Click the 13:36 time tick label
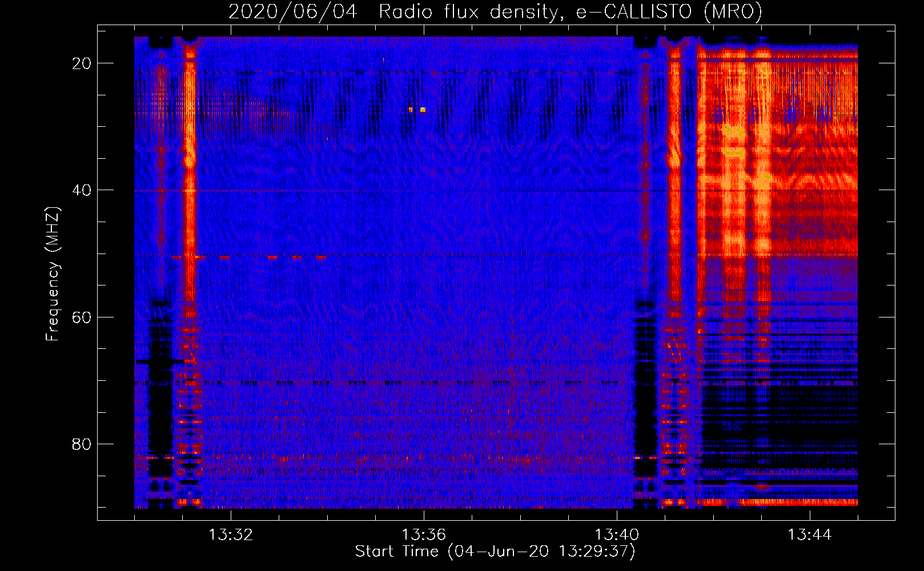 pyautogui.click(x=424, y=535)
